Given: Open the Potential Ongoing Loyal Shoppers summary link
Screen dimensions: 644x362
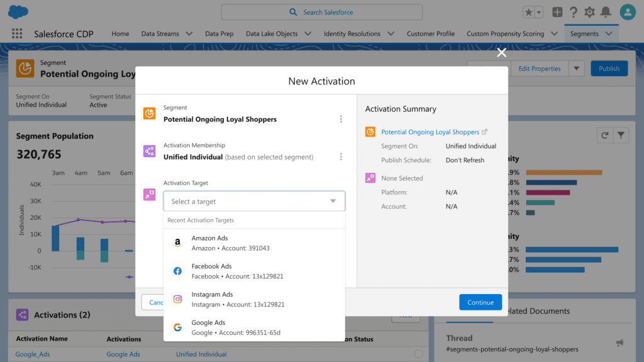Looking at the screenshot, I should (x=430, y=132).
